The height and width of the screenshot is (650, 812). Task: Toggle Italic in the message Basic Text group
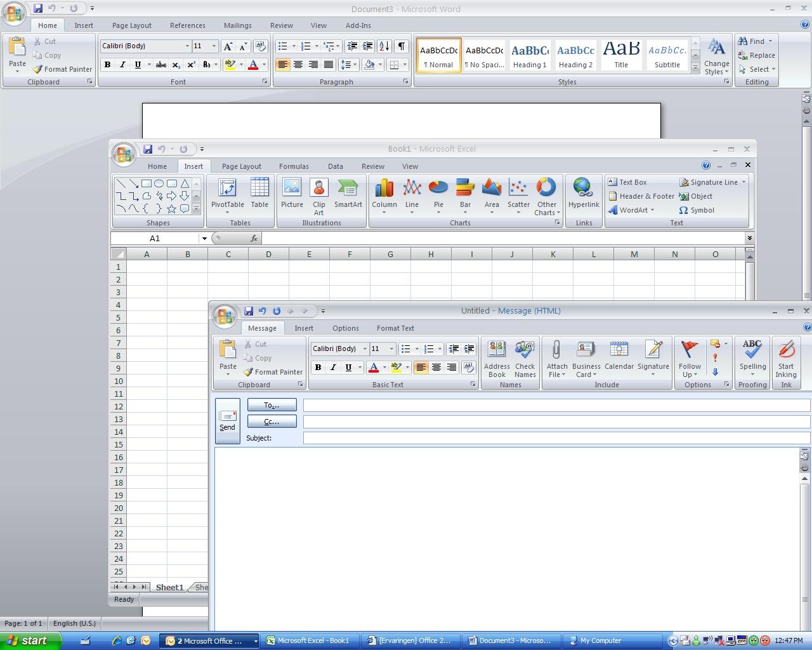(333, 368)
